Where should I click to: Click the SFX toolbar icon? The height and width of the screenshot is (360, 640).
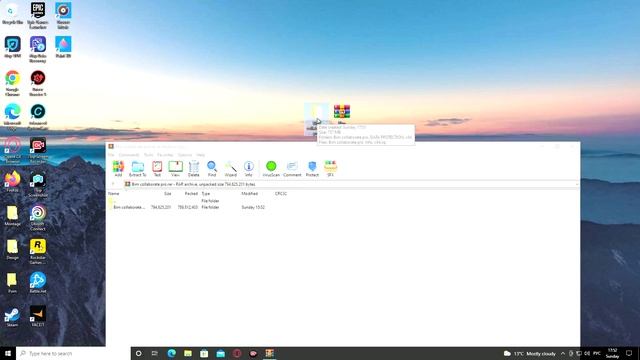click(x=331, y=169)
